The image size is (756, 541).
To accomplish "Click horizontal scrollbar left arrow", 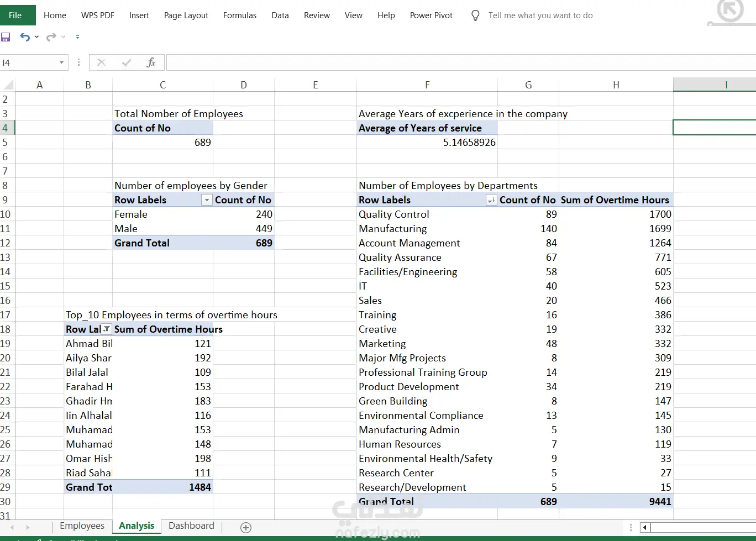I will pyautogui.click(x=645, y=527).
